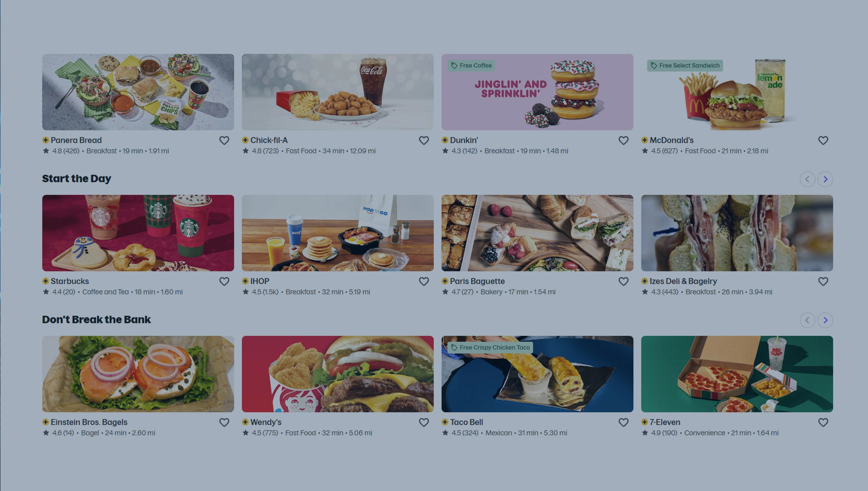Like Starbucks using its heart icon

click(224, 281)
